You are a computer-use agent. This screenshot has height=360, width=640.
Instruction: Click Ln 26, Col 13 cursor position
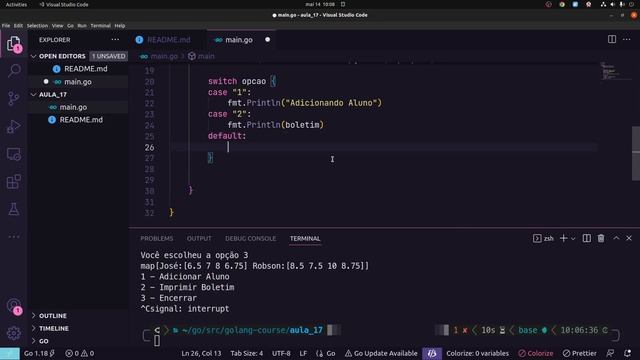(201, 353)
